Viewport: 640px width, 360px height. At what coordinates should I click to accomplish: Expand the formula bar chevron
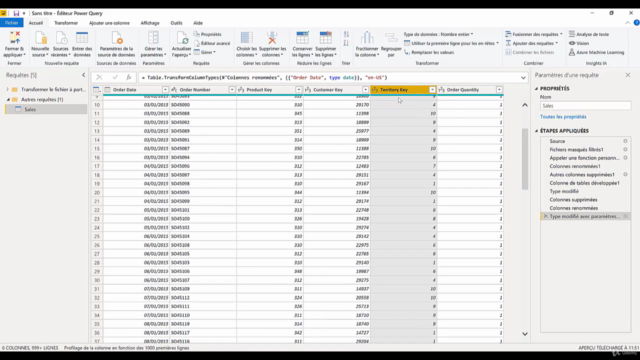click(x=523, y=78)
